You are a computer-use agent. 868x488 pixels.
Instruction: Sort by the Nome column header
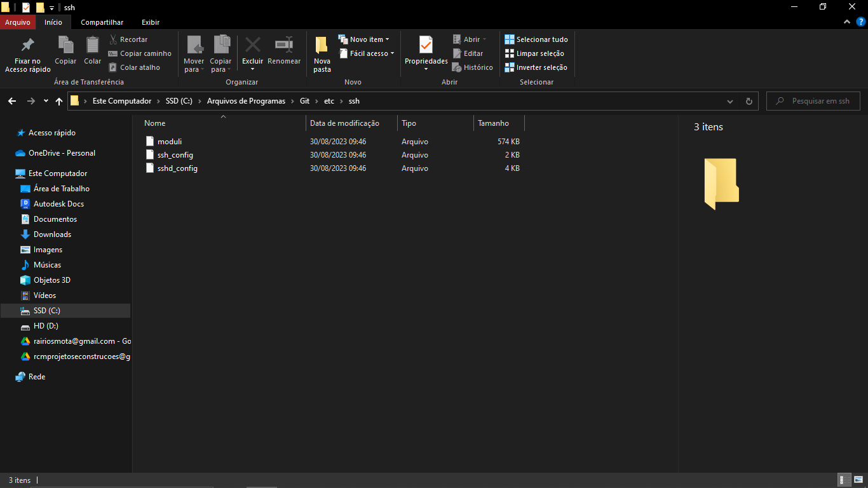[222, 123]
